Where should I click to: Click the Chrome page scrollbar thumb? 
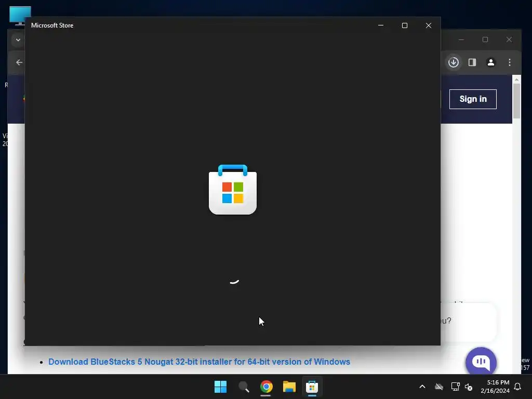516,101
